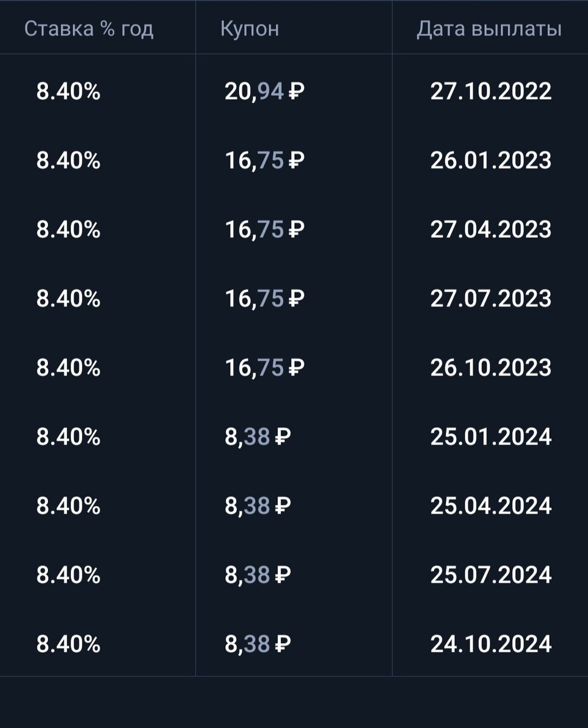Click the 16,75 ₽ coupon for 26.01.2023

[x=265, y=161]
